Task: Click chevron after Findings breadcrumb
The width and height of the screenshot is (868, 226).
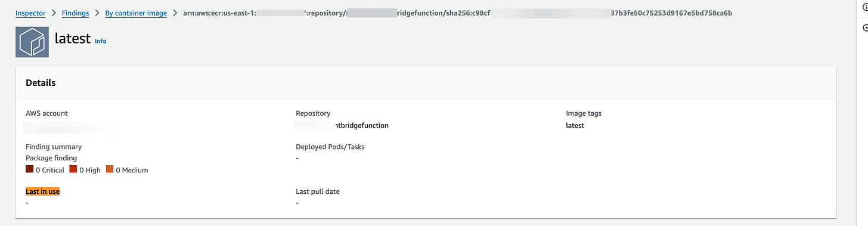Action: [97, 13]
